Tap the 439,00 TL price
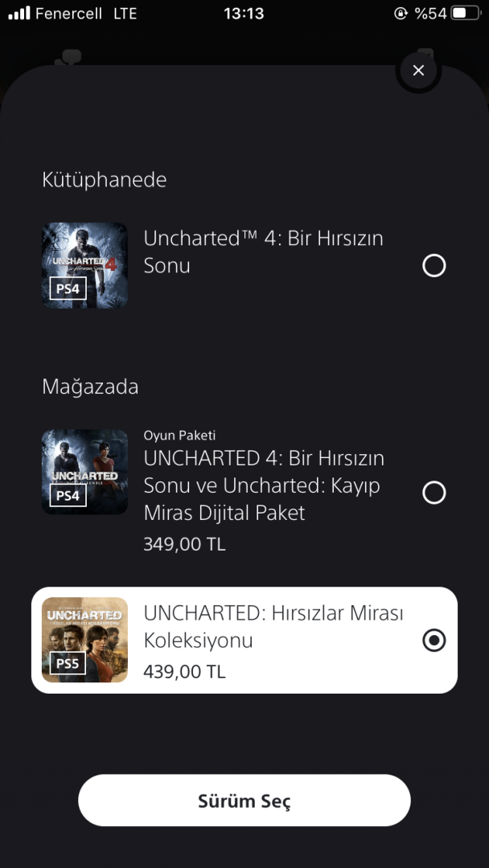 point(184,671)
